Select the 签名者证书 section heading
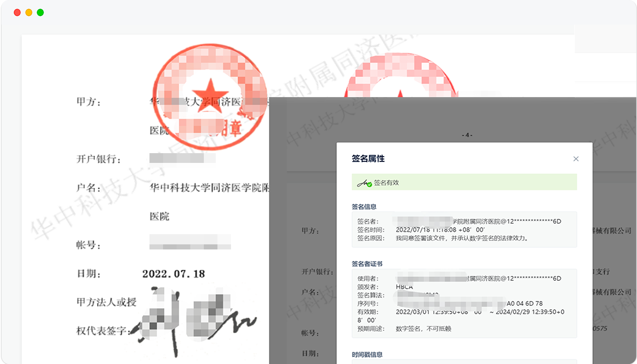This screenshot has height=364, width=637. 367,264
